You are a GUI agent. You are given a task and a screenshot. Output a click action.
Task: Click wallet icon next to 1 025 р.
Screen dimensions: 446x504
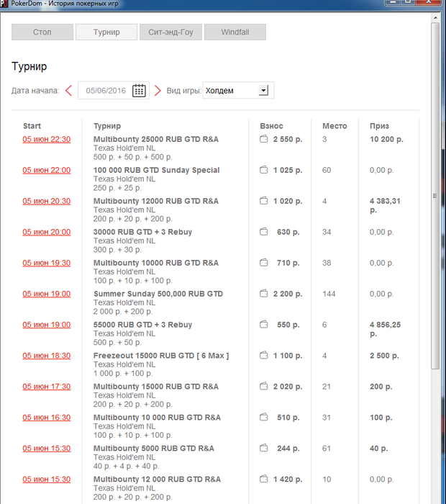pyautogui.click(x=263, y=170)
